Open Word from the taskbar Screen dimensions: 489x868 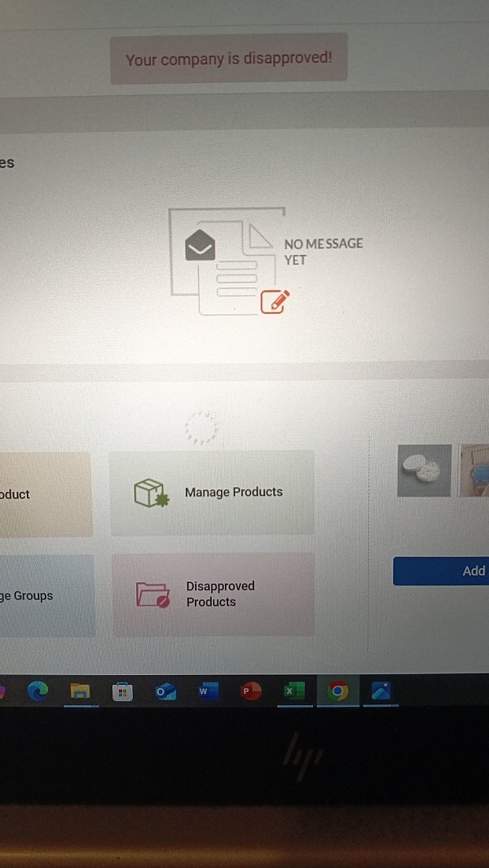(208, 690)
